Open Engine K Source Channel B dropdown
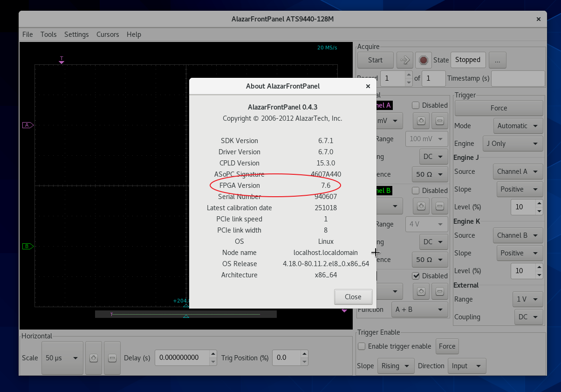The image size is (561, 392). 518,235
